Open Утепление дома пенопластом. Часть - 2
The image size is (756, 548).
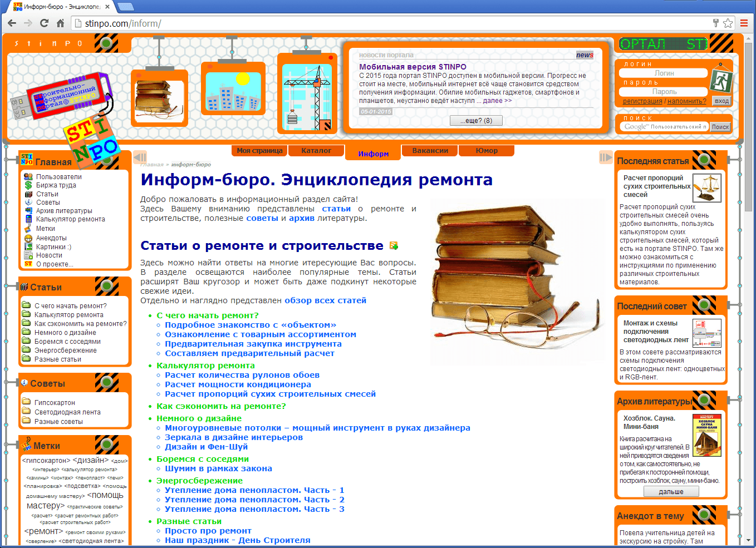[254, 500]
